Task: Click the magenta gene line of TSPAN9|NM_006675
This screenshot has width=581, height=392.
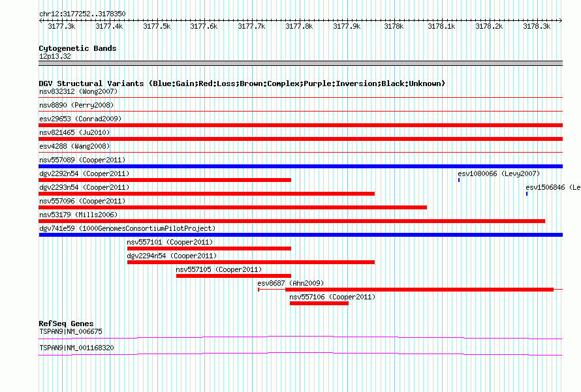Action: [300, 338]
